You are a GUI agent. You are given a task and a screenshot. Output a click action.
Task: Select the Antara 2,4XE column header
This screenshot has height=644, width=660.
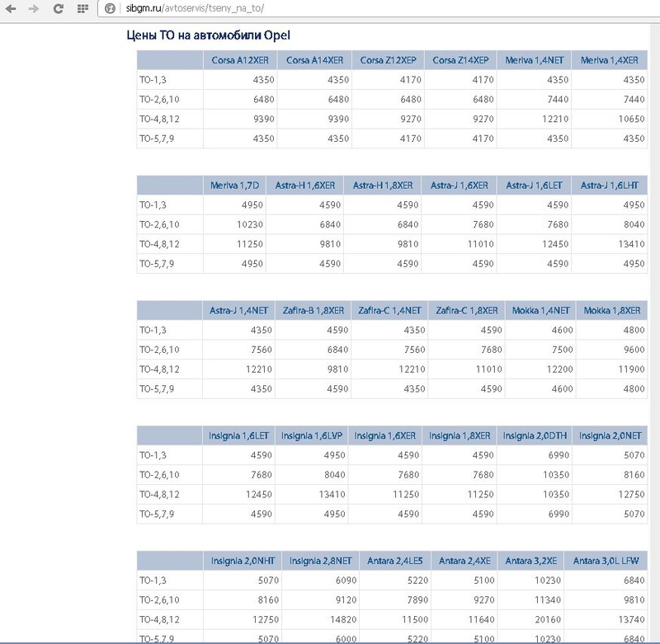point(464,561)
